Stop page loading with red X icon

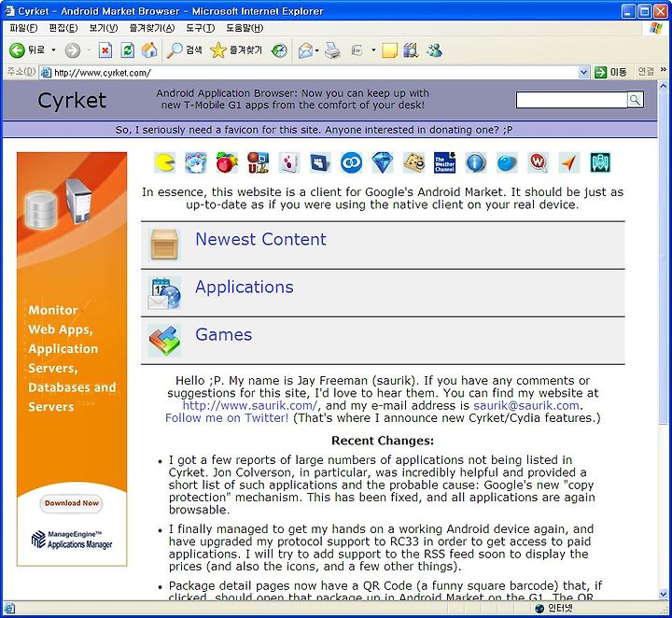point(105,50)
